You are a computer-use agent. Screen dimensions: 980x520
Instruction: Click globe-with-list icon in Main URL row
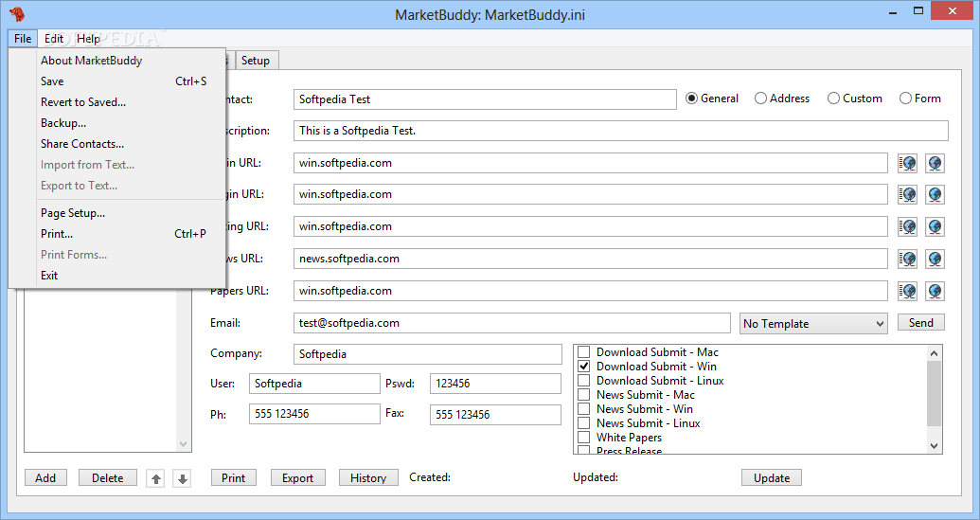point(907,163)
